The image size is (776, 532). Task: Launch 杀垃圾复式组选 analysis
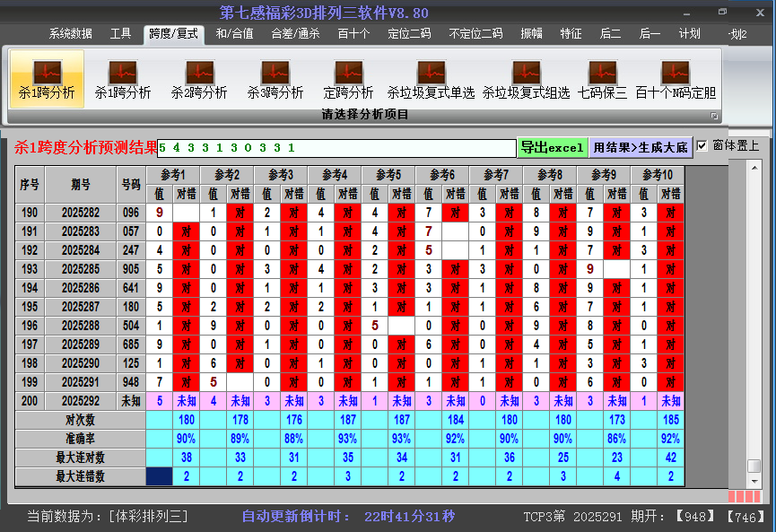525,79
